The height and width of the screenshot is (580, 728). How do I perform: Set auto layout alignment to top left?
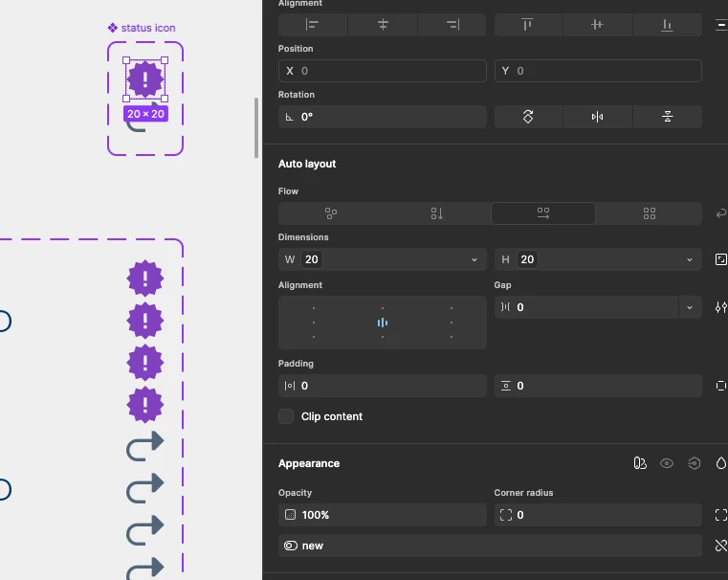pos(314,308)
